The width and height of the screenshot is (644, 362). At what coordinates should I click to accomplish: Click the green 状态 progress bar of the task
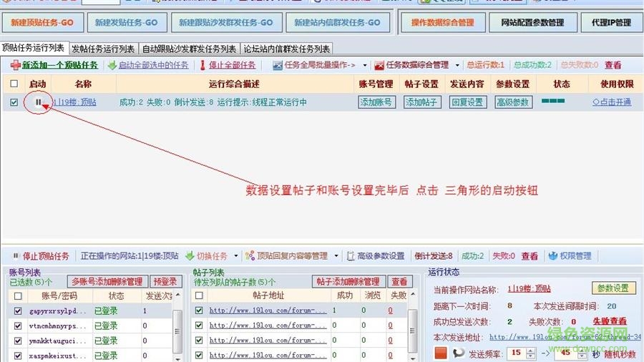[x=553, y=102]
